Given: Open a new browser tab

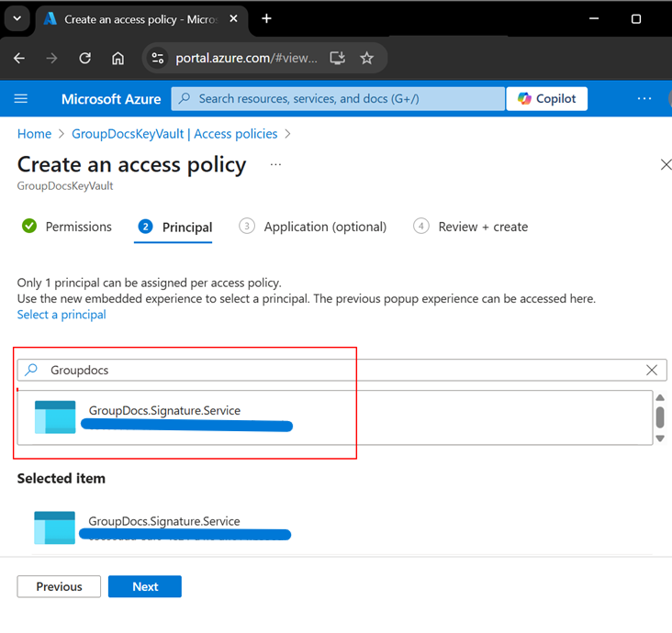Looking at the screenshot, I should pos(266,18).
